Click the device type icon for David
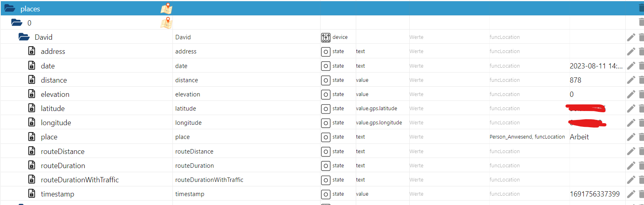Viewport: 644px width, 205px height. point(325,37)
